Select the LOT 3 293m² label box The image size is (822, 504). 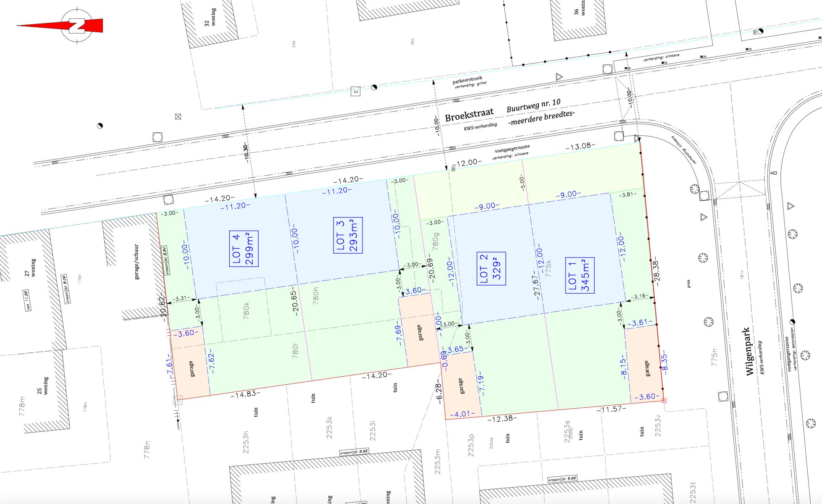tap(348, 235)
